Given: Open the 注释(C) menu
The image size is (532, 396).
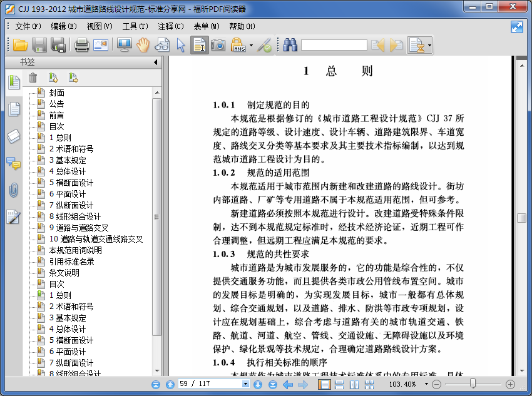Looking at the screenshot, I should click(171, 26).
